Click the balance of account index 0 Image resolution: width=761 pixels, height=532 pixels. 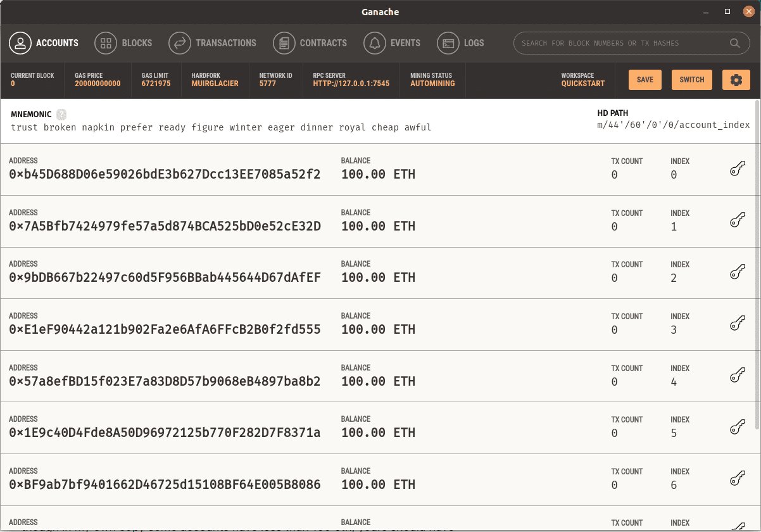[x=378, y=174]
